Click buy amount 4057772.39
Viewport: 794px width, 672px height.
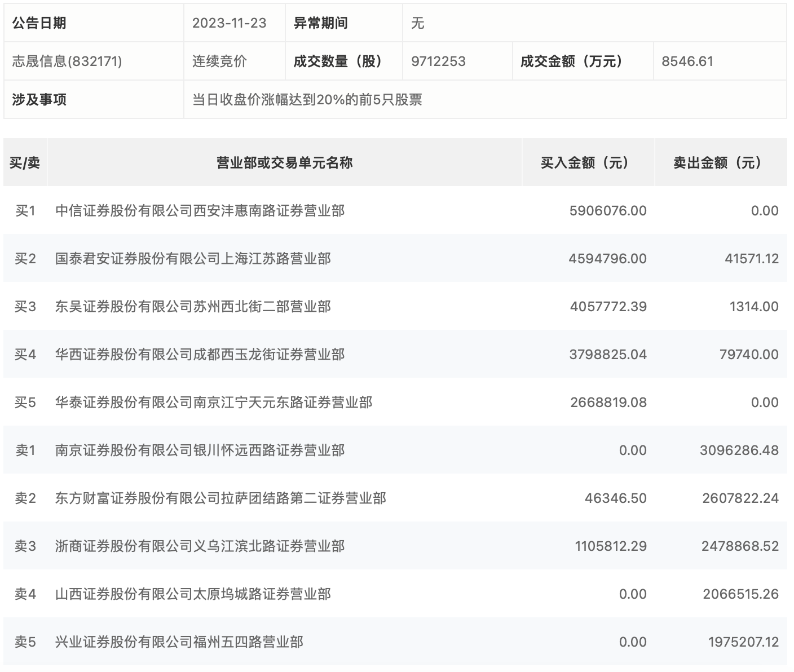pos(608,307)
